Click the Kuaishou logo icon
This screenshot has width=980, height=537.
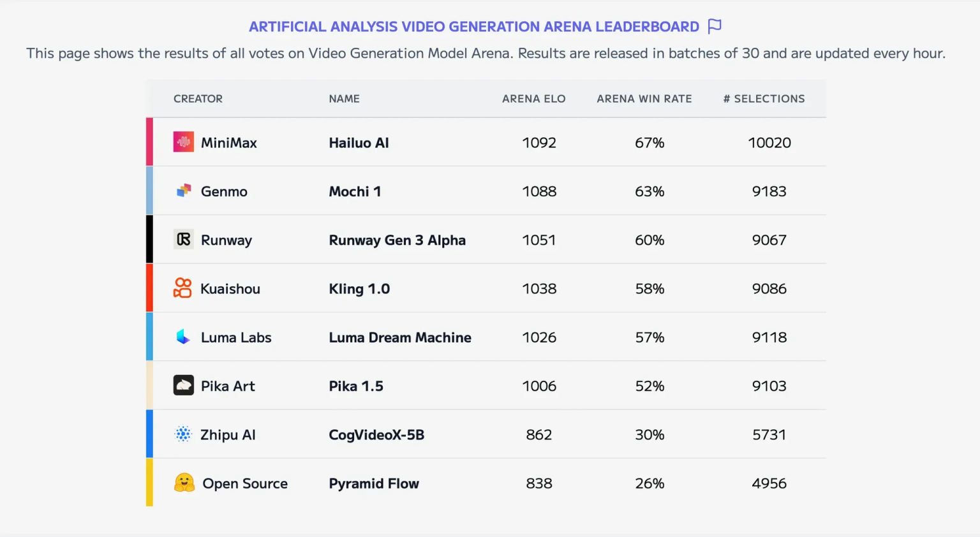point(182,288)
